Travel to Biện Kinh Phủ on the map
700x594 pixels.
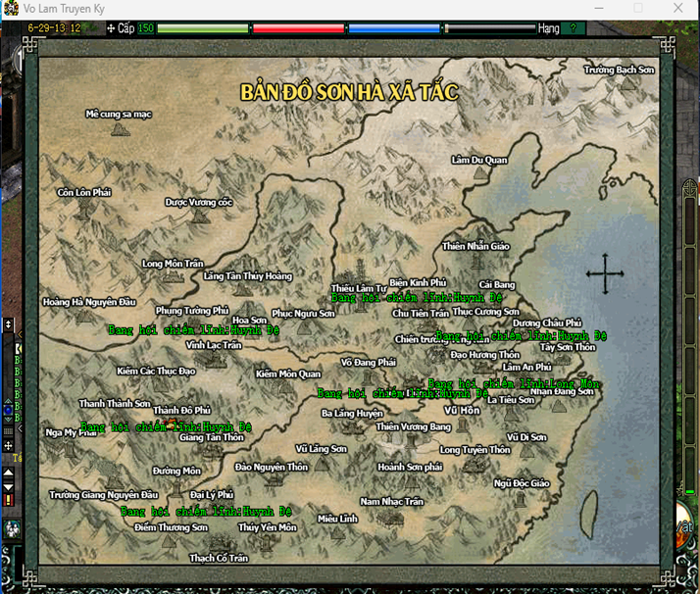[x=418, y=282]
